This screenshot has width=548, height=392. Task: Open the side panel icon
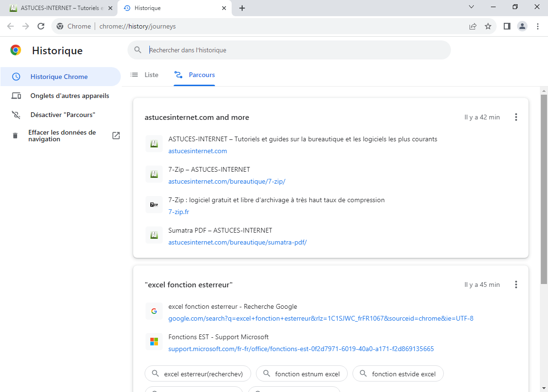click(507, 26)
